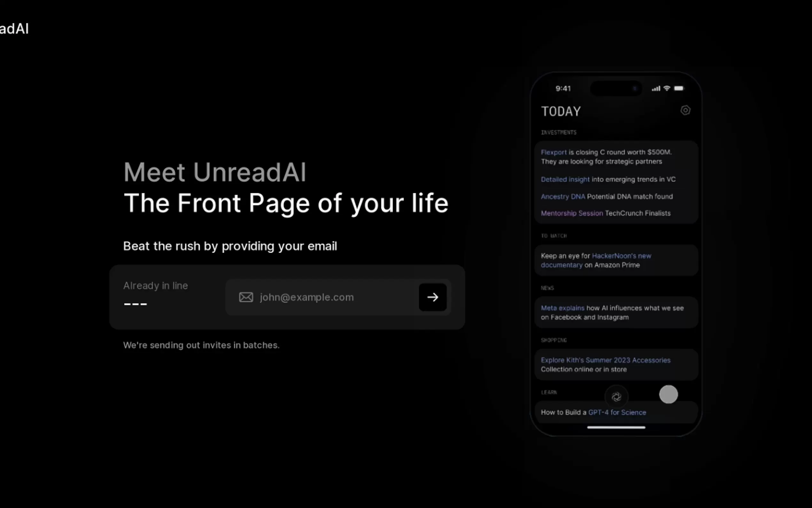Open the GPT-4 for Science link
Viewport: 812px width, 508px height.
[617, 412]
